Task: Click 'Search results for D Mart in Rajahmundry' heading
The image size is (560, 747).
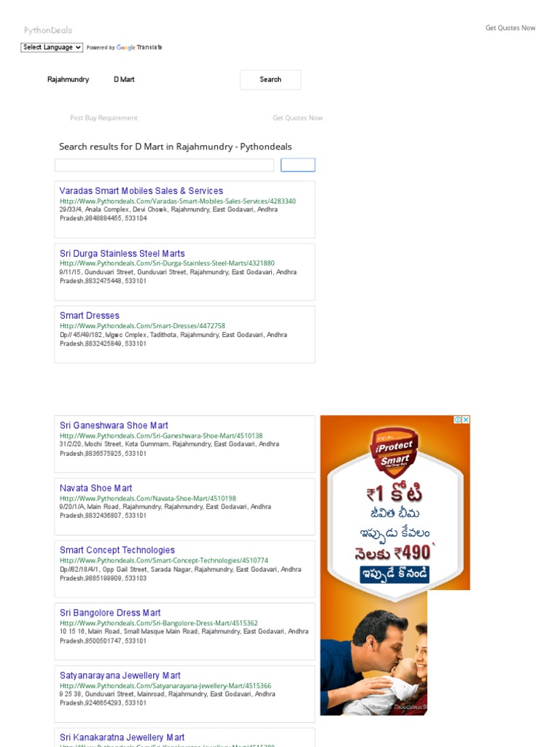Action: (x=175, y=147)
